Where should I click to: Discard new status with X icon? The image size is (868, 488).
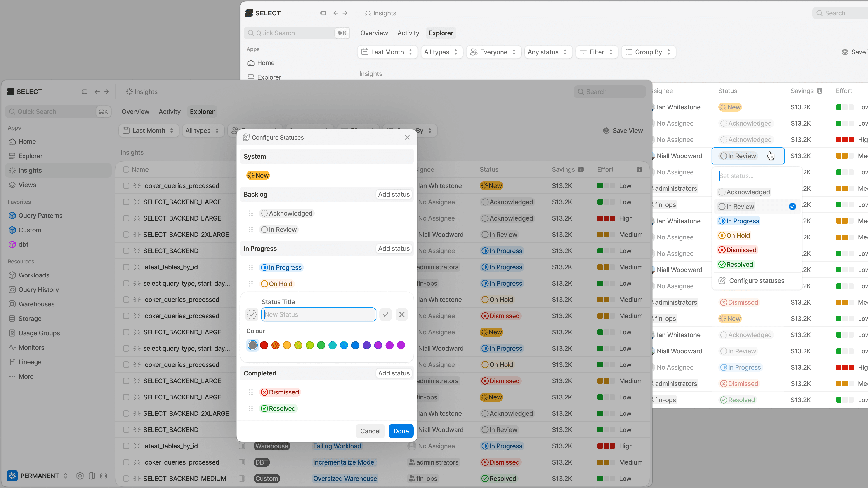point(402,314)
